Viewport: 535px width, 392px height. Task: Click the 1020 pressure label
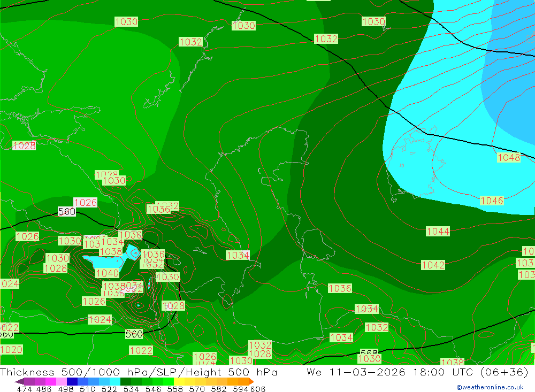(x=11, y=350)
